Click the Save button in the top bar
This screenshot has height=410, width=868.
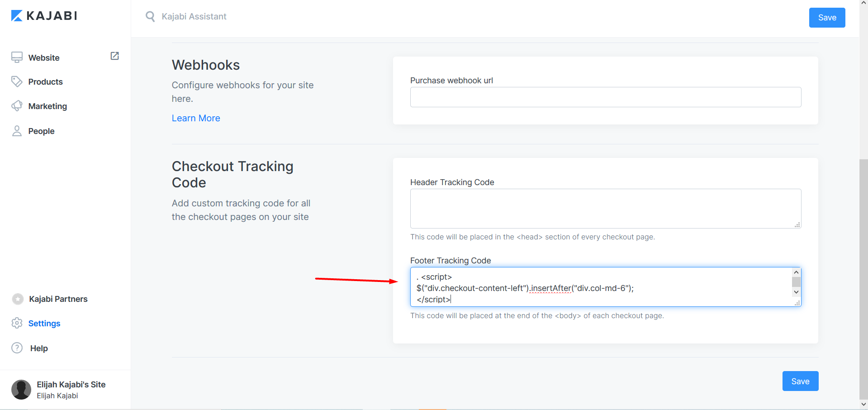point(827,18)
